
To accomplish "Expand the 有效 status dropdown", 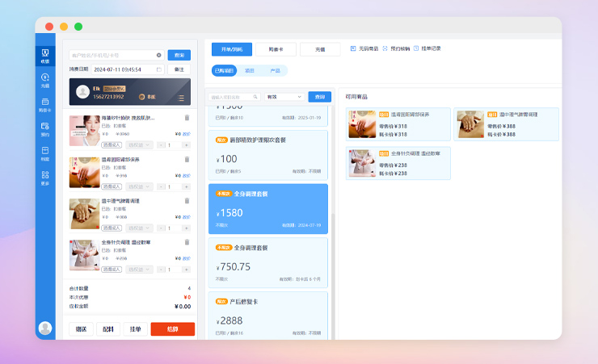I will coord(284,97).
